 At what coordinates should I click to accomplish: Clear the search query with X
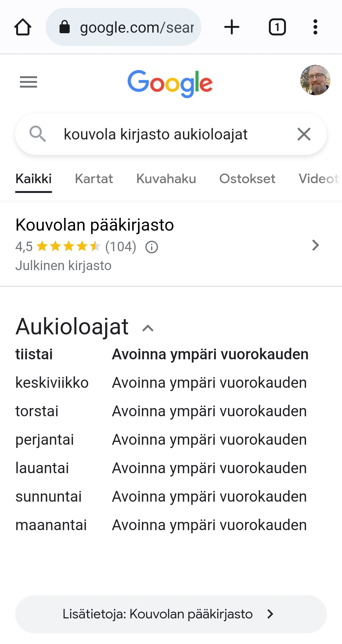click(x=304, y=134)
